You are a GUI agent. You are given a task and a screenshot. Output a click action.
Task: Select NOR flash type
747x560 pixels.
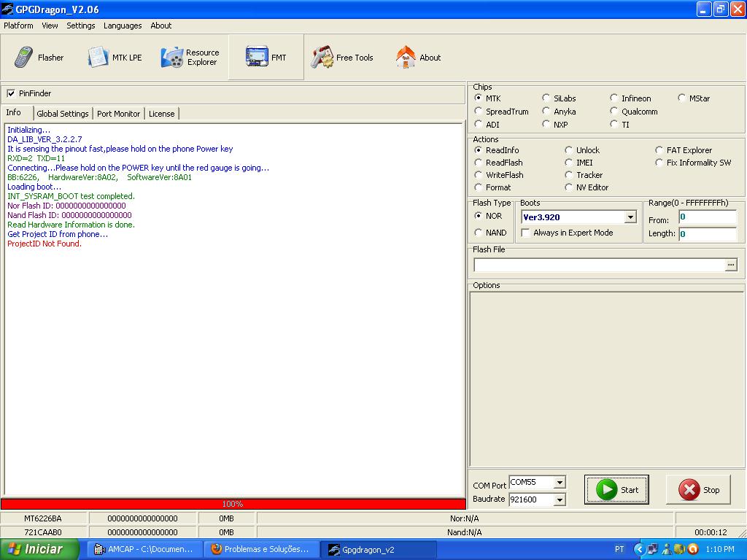pyautogui.click(x=479, y=216)
